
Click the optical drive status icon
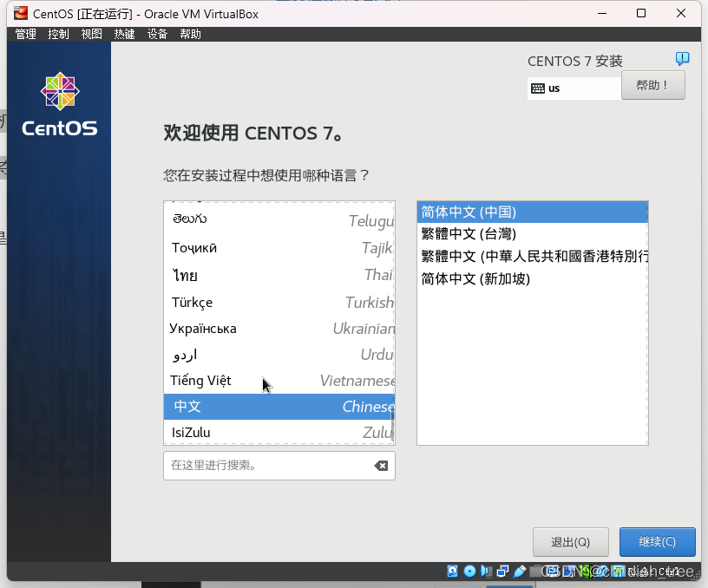[469, 571]
